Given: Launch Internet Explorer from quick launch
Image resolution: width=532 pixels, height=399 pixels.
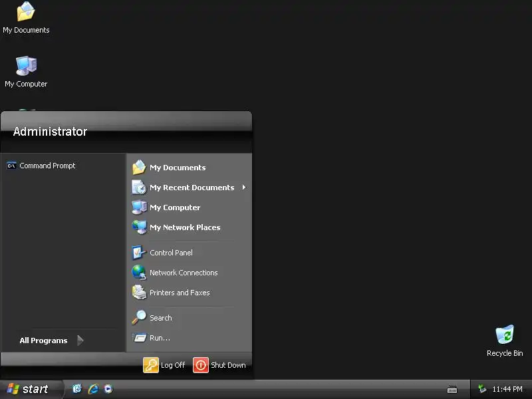Looking at the screenshot, I should 93,388.
